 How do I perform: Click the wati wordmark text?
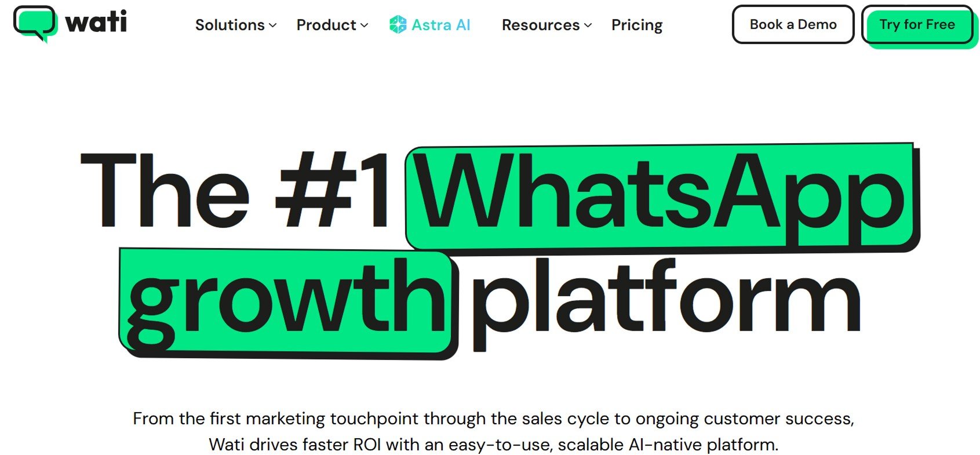96,22
